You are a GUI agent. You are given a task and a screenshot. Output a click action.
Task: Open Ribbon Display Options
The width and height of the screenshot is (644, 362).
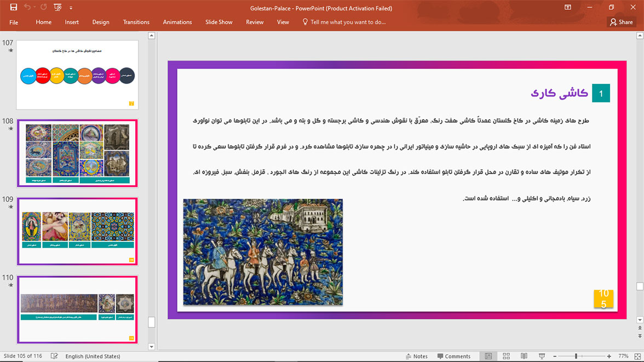(567, 8)
